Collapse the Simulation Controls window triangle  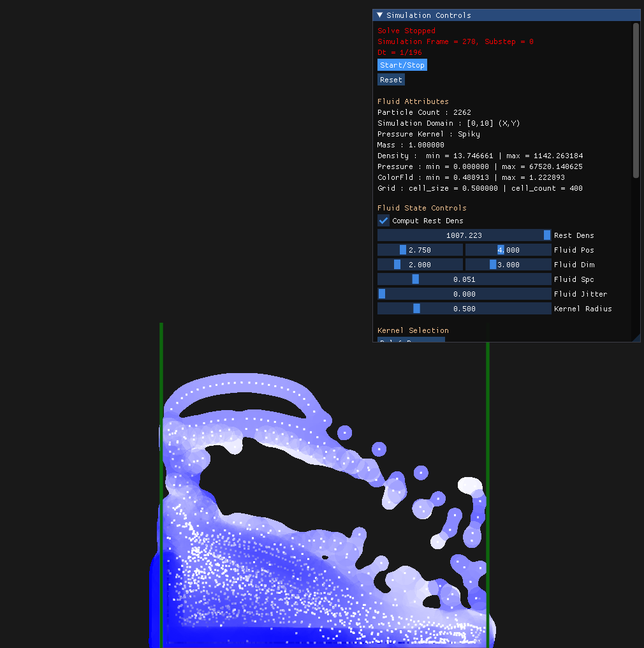(379, 15)
